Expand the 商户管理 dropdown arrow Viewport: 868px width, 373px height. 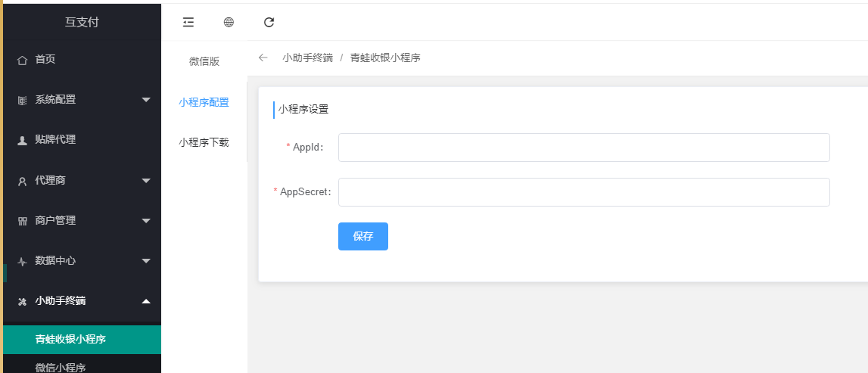146,220
